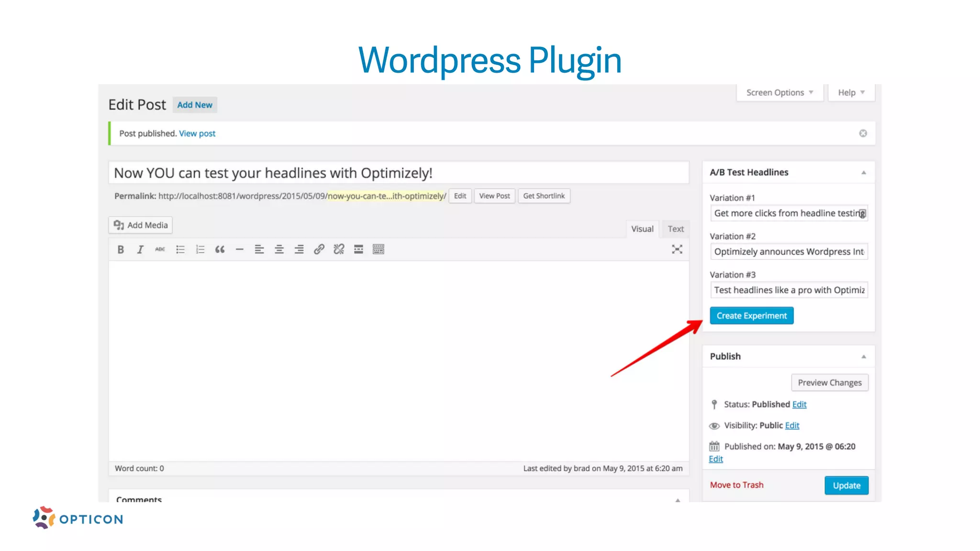Screen dimensions: 980x551
Task: Click the icon inside Variation #1 field
Action: 862,213
